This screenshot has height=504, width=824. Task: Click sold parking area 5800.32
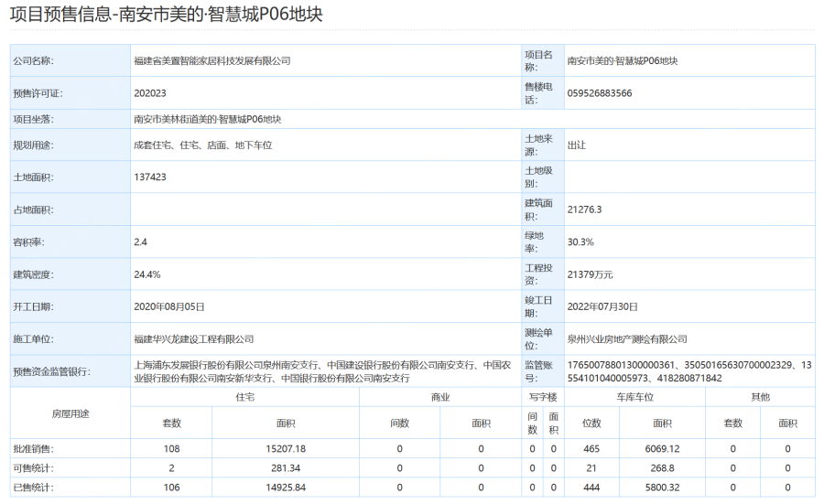coord(662,488)
